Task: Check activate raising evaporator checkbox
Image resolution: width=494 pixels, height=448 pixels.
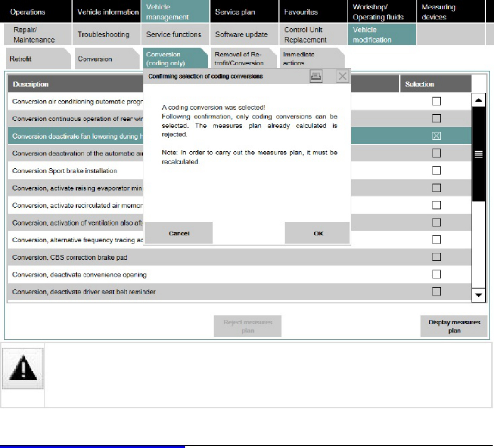Action: coord(436,188)
